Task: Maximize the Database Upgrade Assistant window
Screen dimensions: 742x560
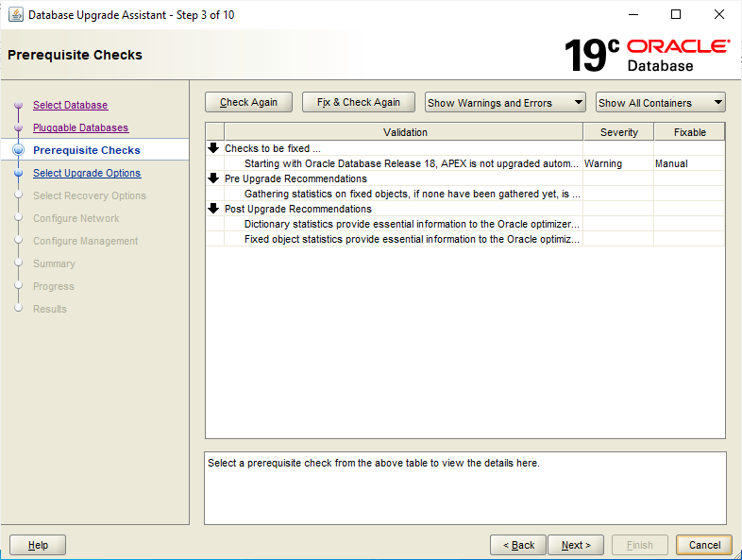Action: pyautogui.click(x=676, y=15)
